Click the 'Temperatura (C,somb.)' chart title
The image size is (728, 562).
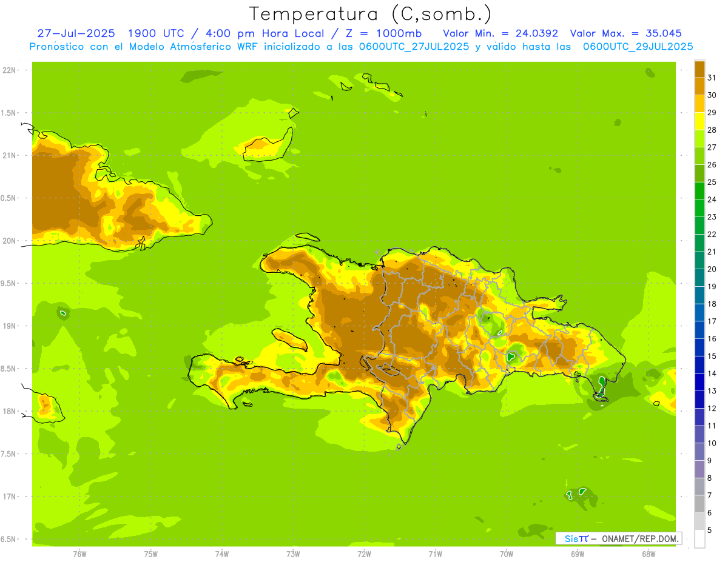(x=369, y=14)
